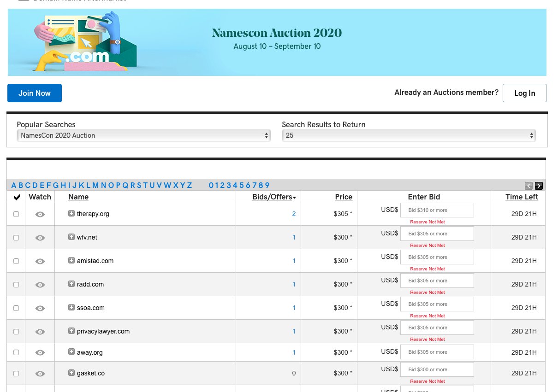Viewport: 558px width, 392px height.
Task: Click bid field for gasket.co
Action: click(x=437, y=369)
